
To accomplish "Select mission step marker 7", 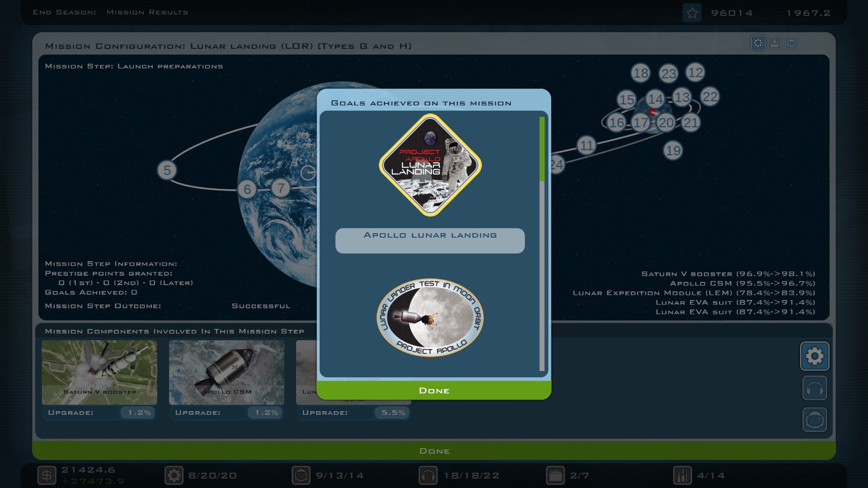I will (x=281, y=188).
